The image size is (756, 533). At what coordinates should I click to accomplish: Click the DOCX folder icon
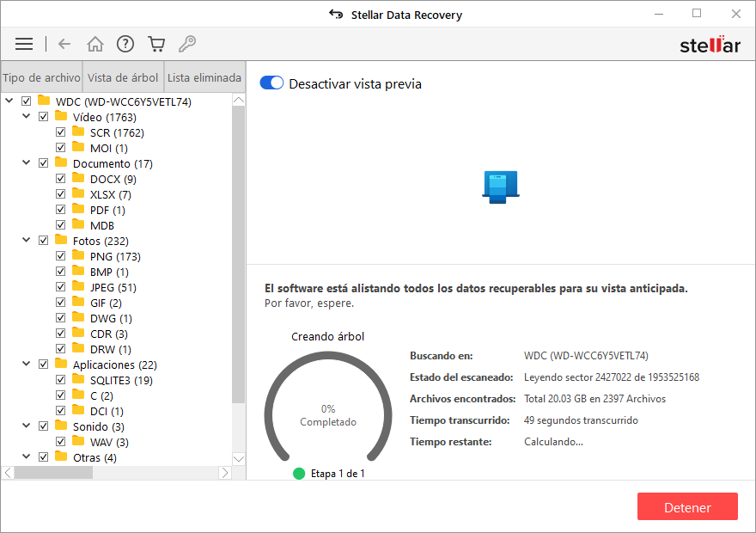[x=78, y=178]
